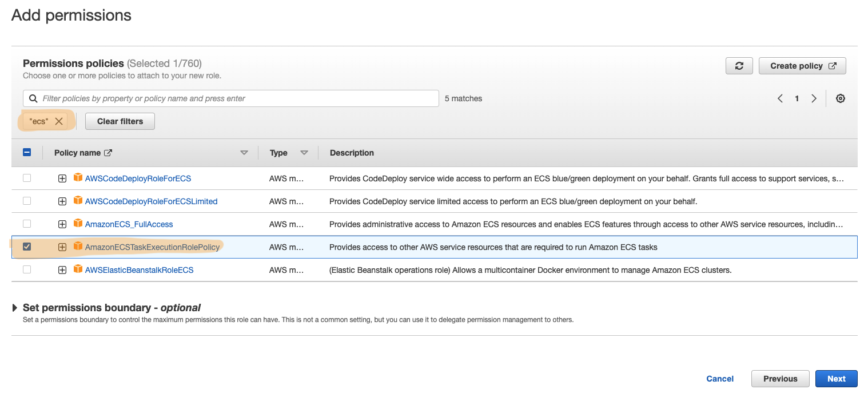Expand details of AWSCodeDeployRoleForECSLimited with plus
Image resolution: width=868 pixels, height=397 pixels.
(x=62, y=201)
